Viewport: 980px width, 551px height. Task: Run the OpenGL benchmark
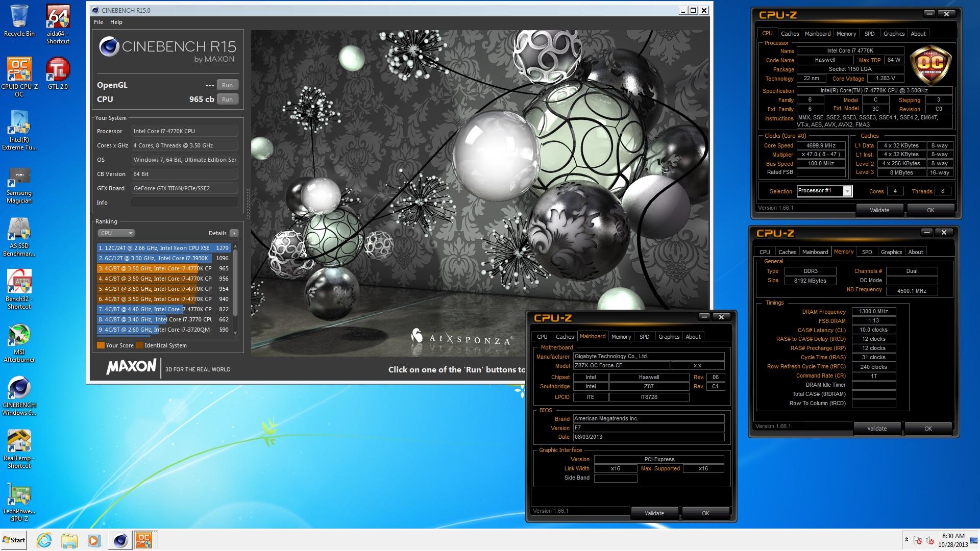(227, 85)
